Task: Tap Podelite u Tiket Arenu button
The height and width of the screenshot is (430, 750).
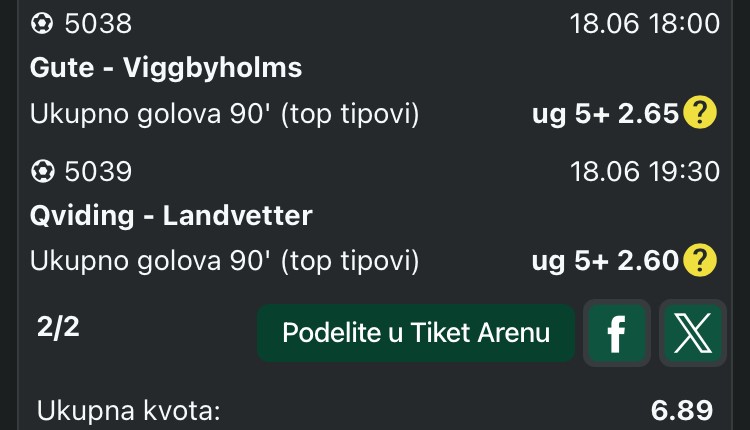Action: point(416,333)
